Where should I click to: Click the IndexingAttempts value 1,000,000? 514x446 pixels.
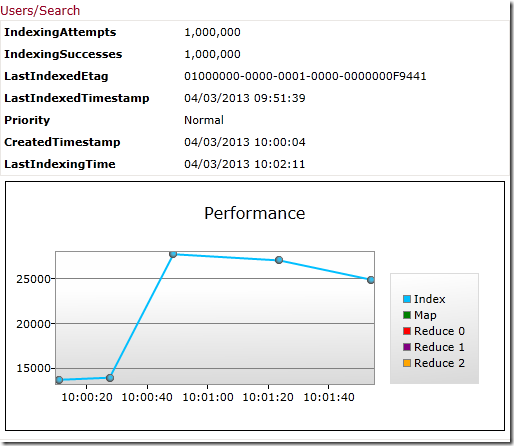pyautogui.click(x=212, y=32)
